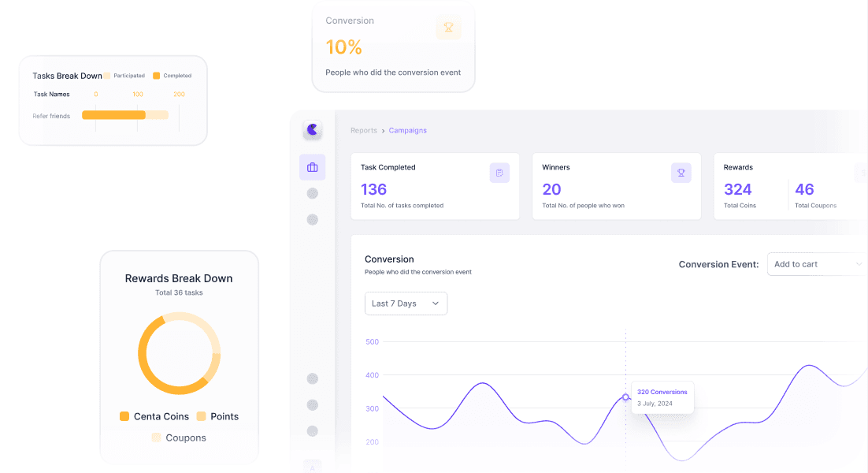Click the trophy icon in Winners card
The height and width of the screenshot is (473, 868).
pyautogui.click(x=681, y=173)
